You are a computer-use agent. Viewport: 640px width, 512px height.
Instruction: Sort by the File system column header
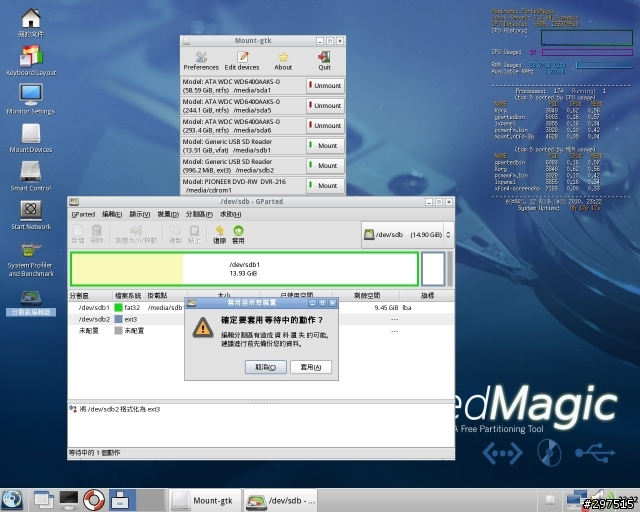(129, 296)
